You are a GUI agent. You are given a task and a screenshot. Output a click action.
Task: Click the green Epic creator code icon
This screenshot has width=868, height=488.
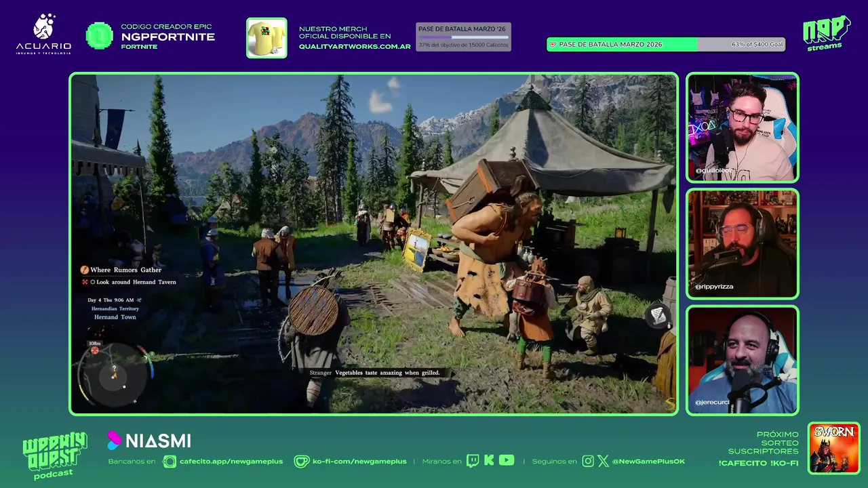pyautogui.click(x=100, y=36)
